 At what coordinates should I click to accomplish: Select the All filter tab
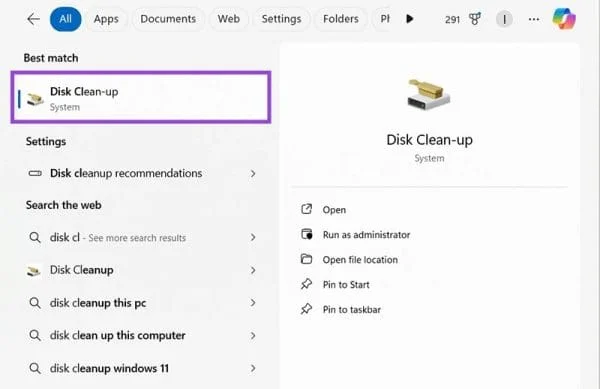(65, 19)
